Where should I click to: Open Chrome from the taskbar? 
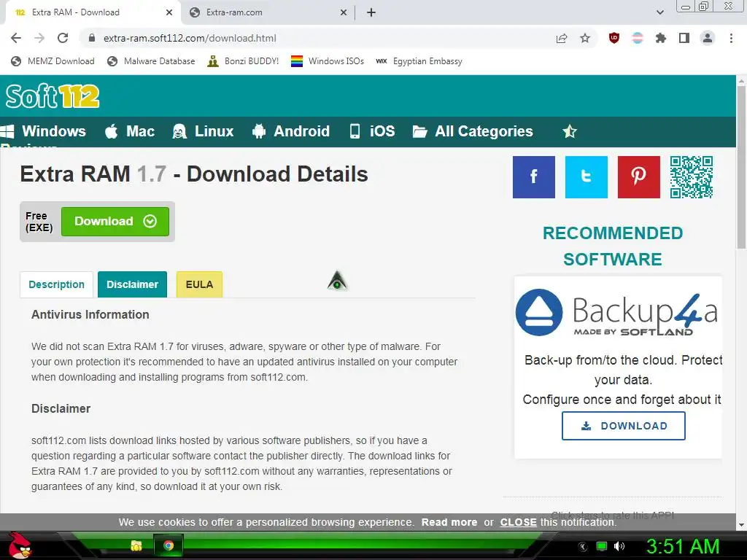pyautogui.click(x=169, y=545)
